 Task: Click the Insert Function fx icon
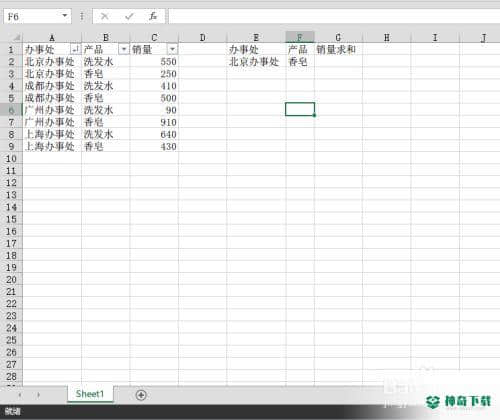coord(153,16)
